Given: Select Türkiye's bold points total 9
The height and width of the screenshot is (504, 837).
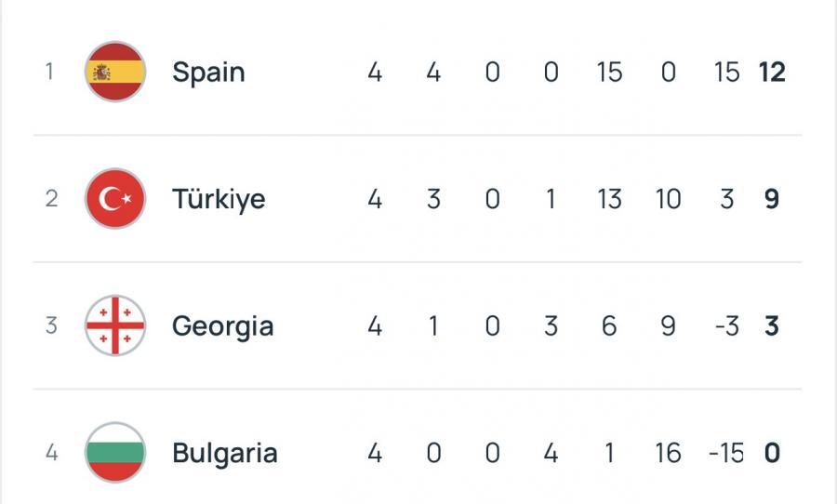Looking at the screenshot, I should pos(771,199).
